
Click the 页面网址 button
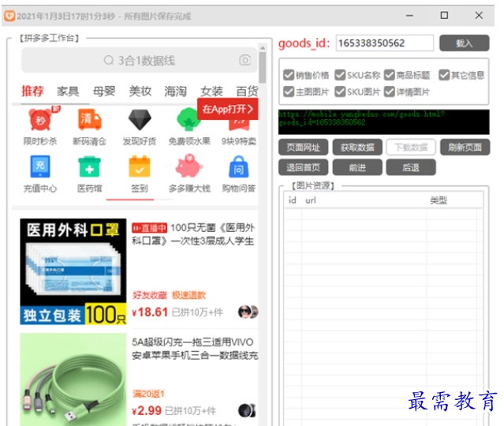303,148
